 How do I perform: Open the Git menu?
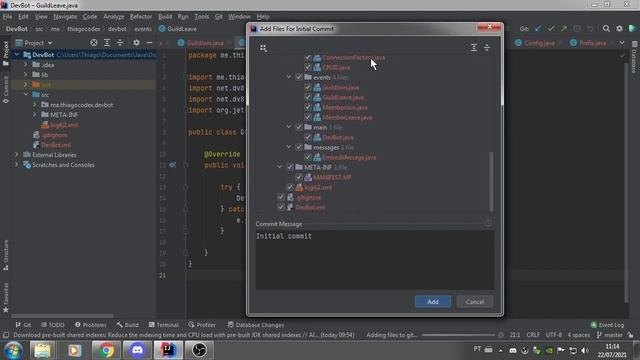(219, 17)
